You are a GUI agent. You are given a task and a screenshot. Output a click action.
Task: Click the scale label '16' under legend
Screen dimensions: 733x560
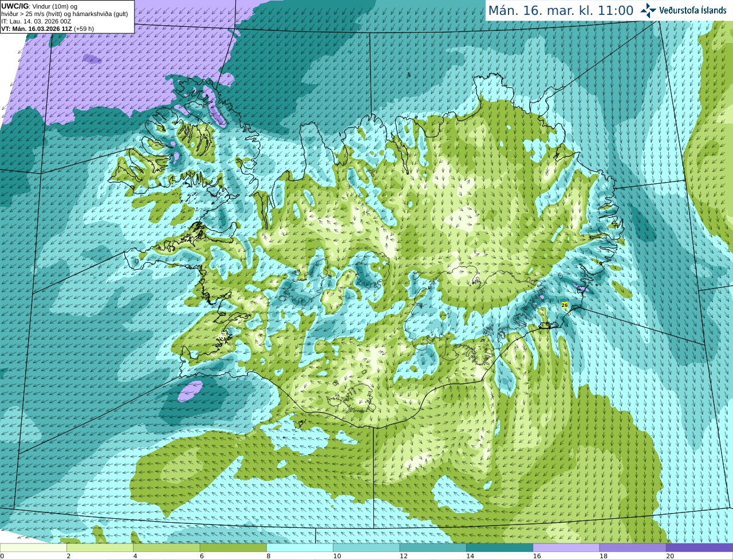coord(537,556)
